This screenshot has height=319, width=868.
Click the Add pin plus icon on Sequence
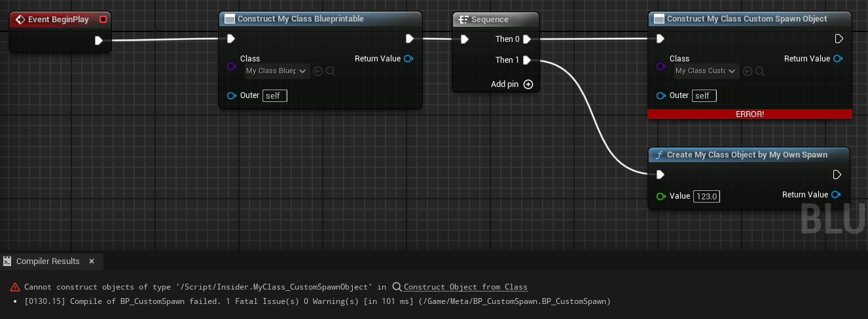click(528, 84)
